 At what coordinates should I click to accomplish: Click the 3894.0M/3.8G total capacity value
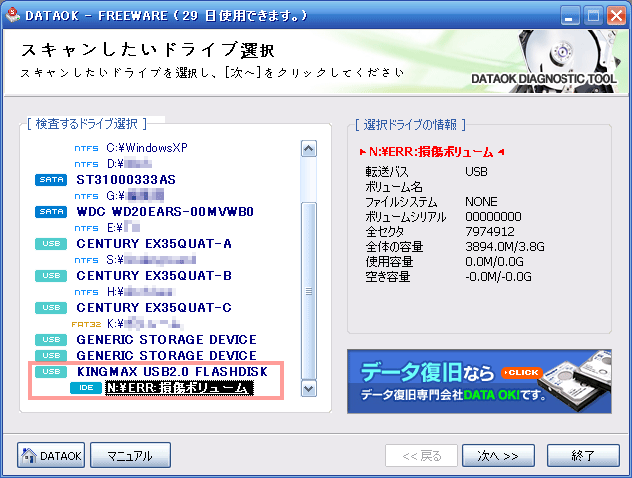[505, 246]
